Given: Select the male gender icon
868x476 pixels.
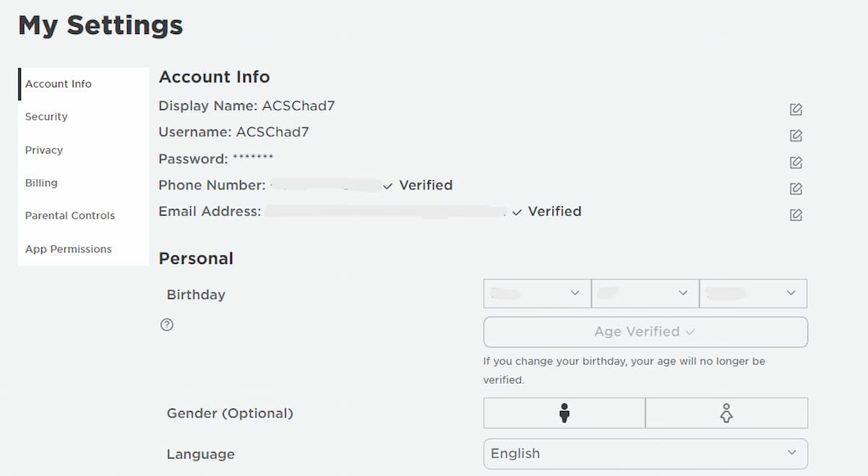Looking at the screenshot, I should (564, 412).
